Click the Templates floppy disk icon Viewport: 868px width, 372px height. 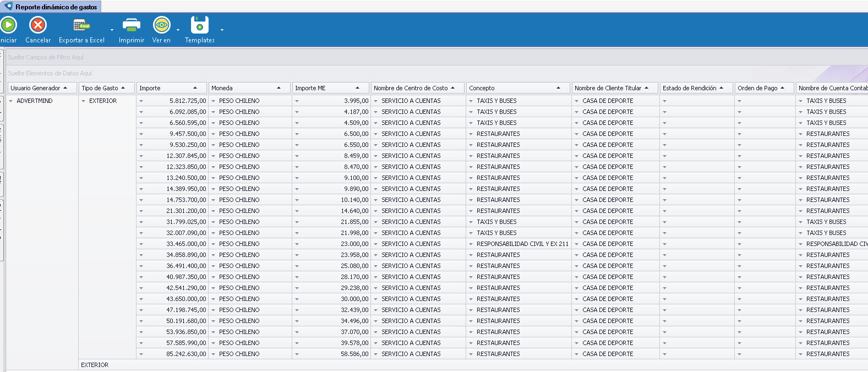pyautogui.click(x=199, y=25)
